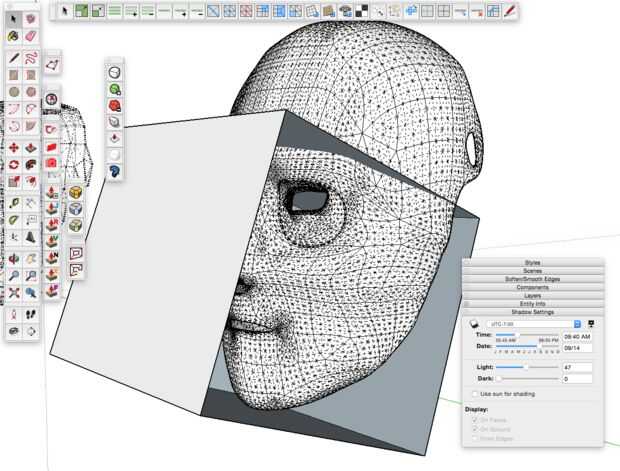Choose the Protractor tool
This screenshot has width=620, height=471.
[14, 220]
